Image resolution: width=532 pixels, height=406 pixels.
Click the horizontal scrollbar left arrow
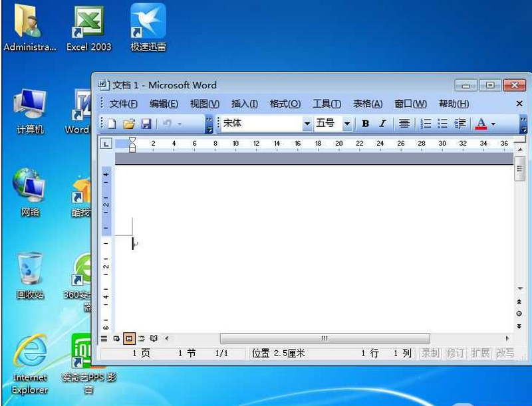[x=167, y=338]
